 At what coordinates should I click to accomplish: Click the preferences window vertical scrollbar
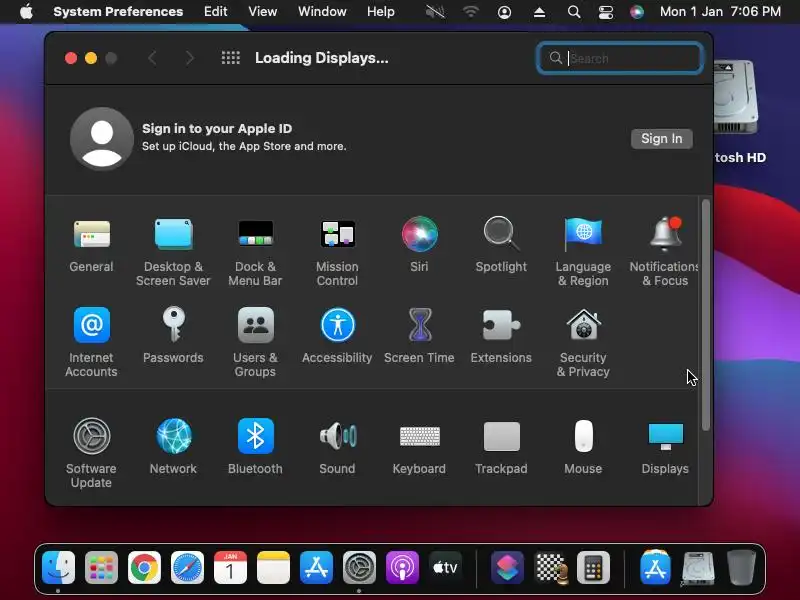coord(706,315)
